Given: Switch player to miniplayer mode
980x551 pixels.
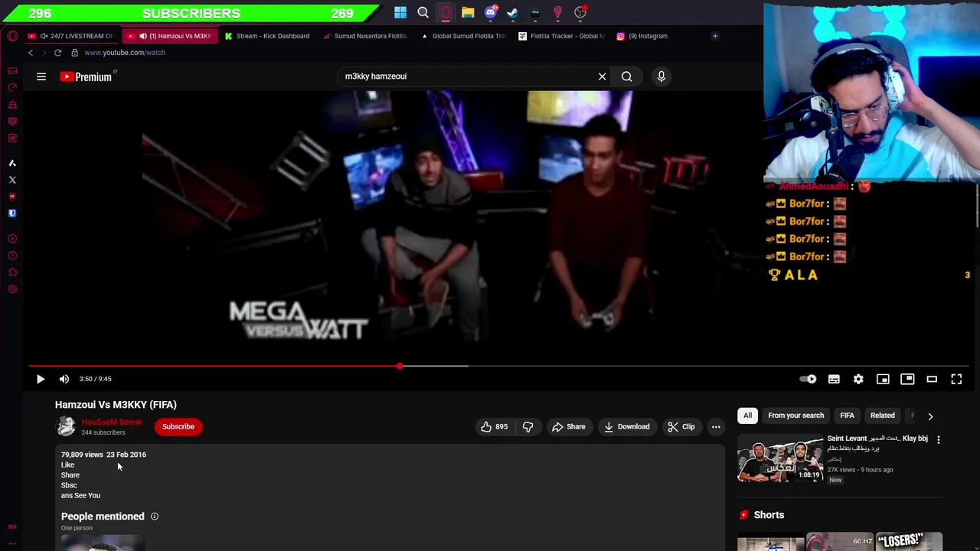Looking at the screenshot, I should click(883, 379).
